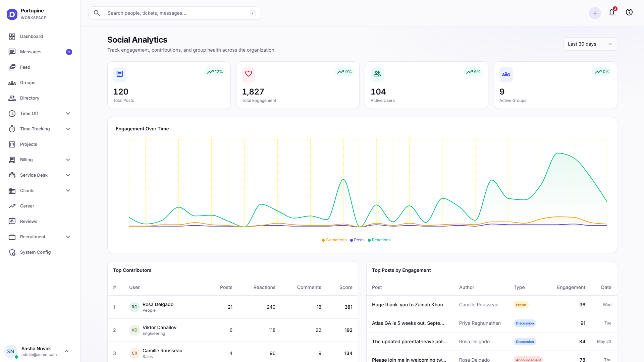Open the notifications bell icon
Image resolution: width=644 pixels, height=362 pixels.
coord(612,12)
